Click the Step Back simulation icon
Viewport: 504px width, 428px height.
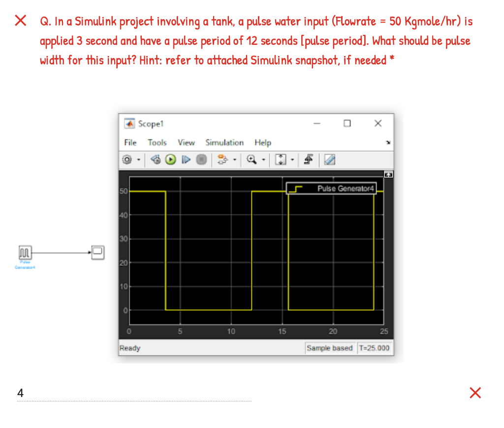[x=156, y=159]
